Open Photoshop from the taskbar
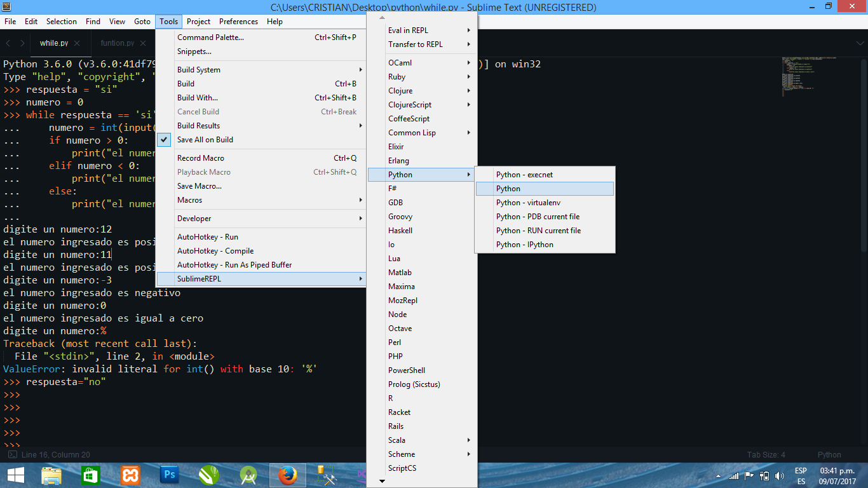Image resolution: width=868 pixels, height=488 pixels. [x=169, y=475]
